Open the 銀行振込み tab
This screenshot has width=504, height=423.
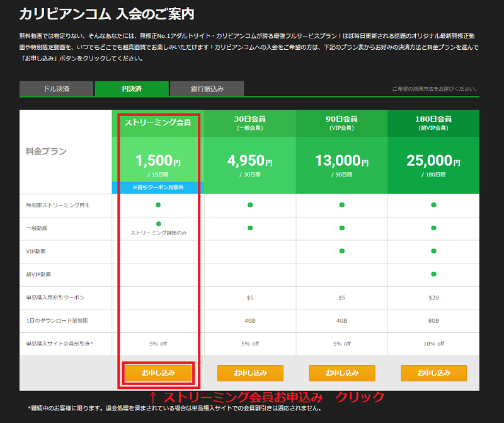pos(207,89)
